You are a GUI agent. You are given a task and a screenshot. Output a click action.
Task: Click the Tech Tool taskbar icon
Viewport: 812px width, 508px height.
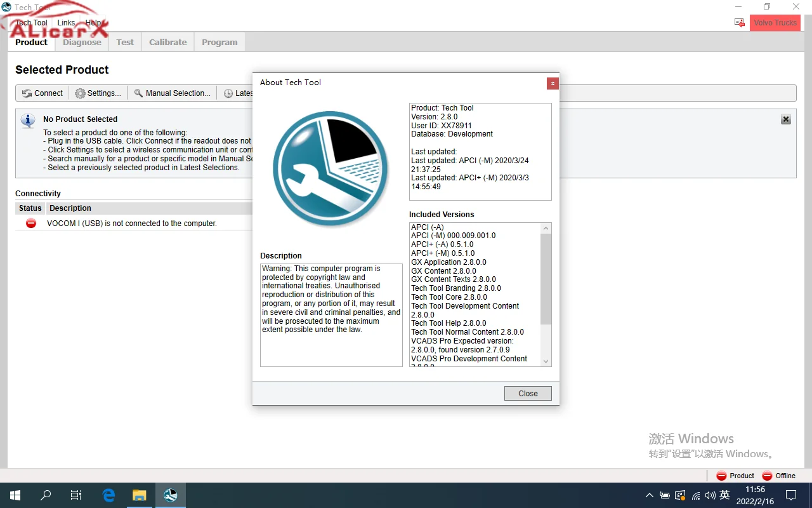(170, 495)
